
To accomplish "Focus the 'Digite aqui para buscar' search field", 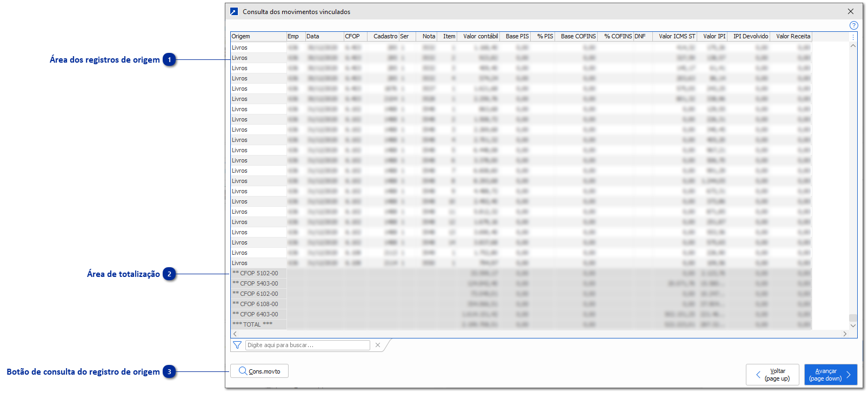I will (308, 345).
